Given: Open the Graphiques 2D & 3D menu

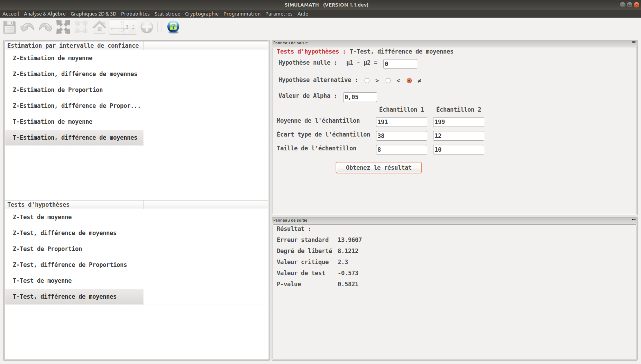Looking at the screenshot, I should 93,14.
